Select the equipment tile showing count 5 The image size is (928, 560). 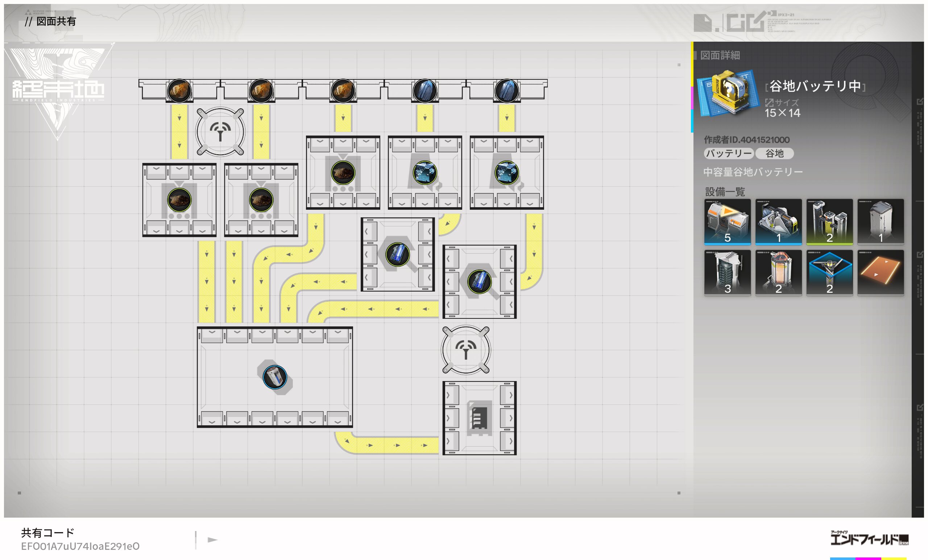(x=727, y=222)
